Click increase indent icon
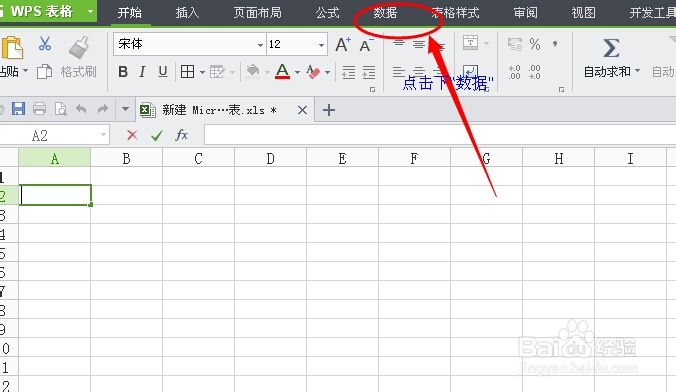 coord(369,72)
